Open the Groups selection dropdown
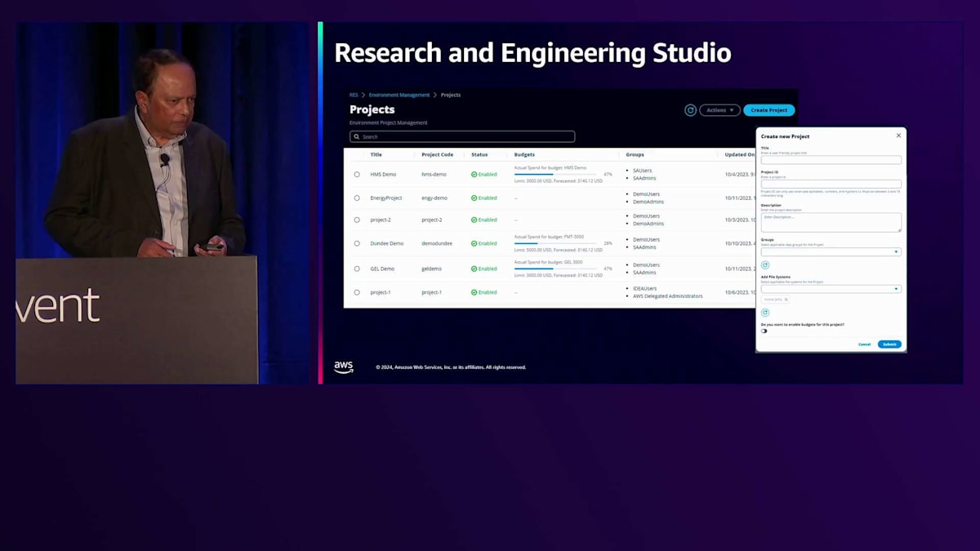Viewport: 980px width, 551px height. (831, 252)
